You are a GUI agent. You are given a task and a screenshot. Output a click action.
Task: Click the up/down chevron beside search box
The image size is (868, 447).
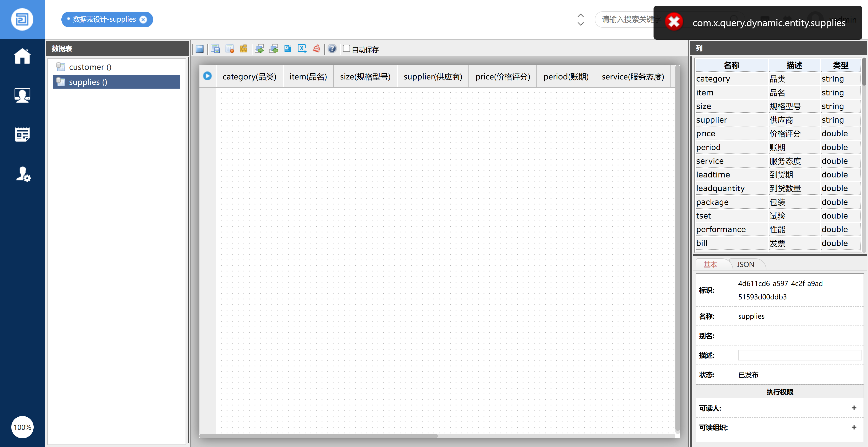pos(581,20)
